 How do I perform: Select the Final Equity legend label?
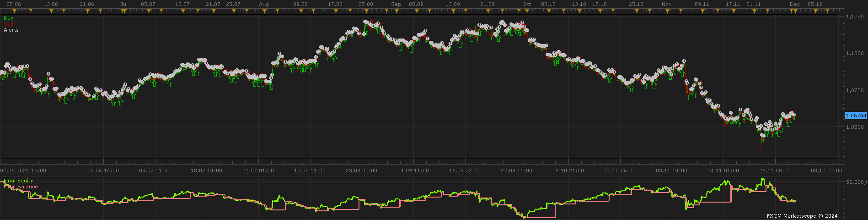pyautogui.click(x=18, y=181)
